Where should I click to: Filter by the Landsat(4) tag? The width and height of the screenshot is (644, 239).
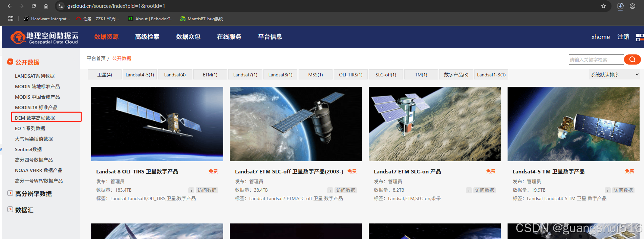[175, 75]
